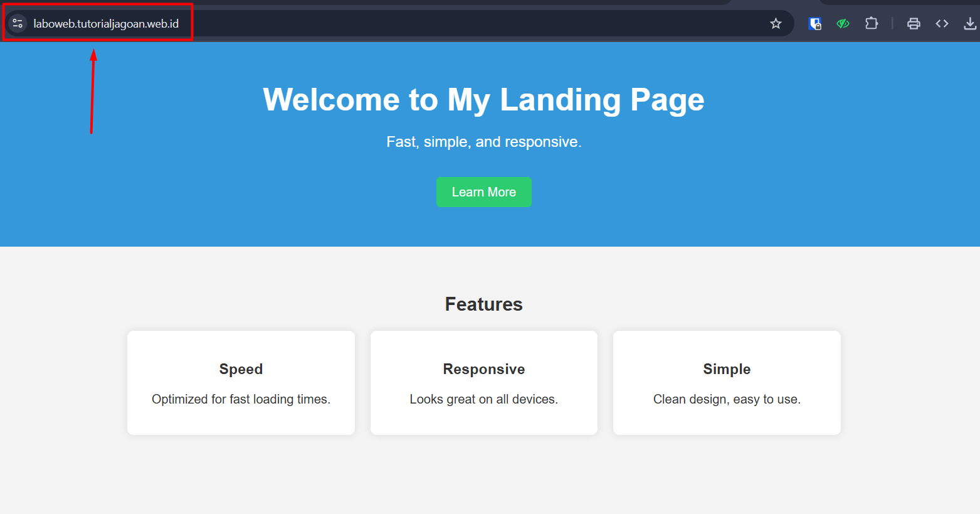Click 'Clean design, easy to use.' text
This screenshot has height=514, width=980.
click(x=727, y=399)
